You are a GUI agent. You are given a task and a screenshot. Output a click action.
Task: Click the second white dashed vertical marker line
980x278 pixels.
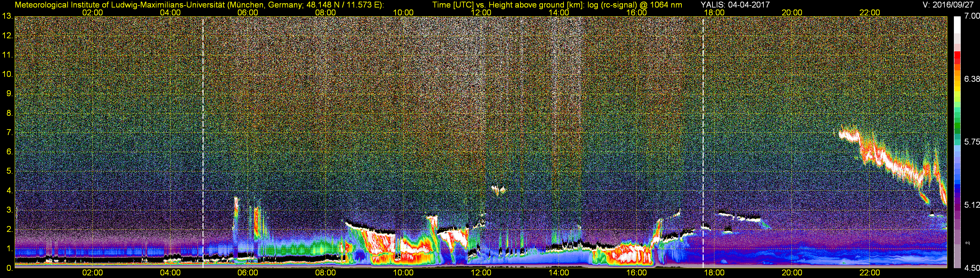click(703, 142)
